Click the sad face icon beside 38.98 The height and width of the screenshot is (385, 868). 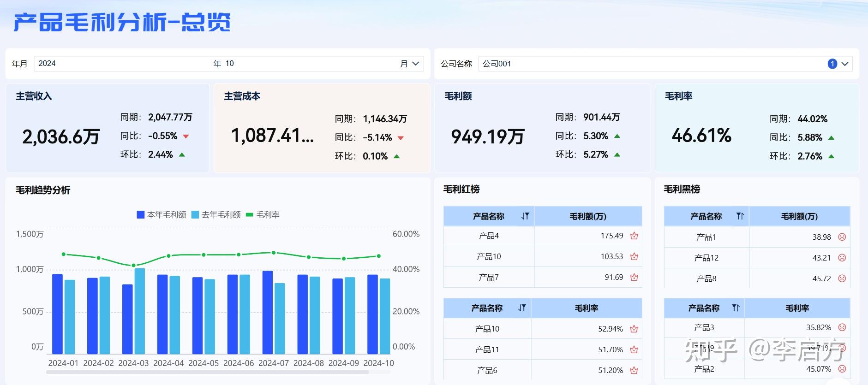[x=842, y=237]
